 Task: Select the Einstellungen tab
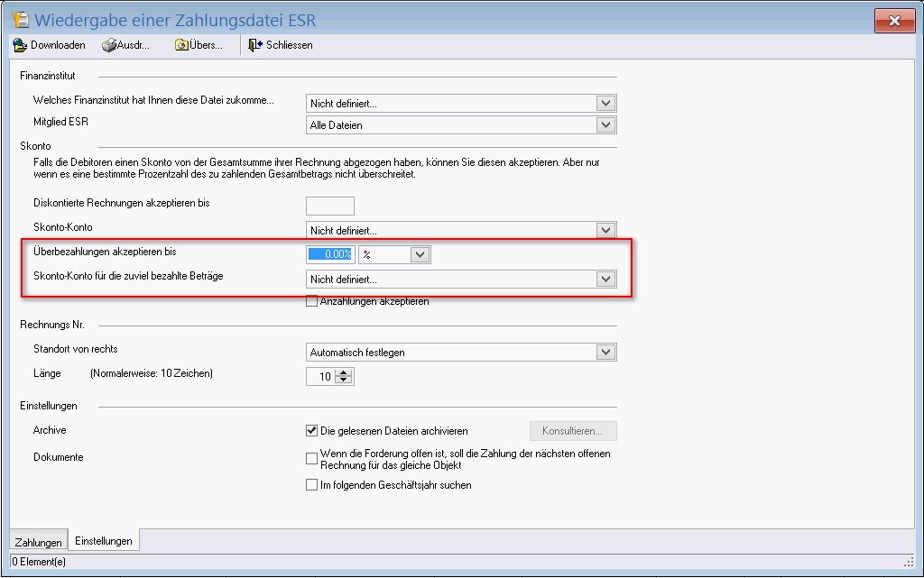pyautogui.click(x=104, y=541)
